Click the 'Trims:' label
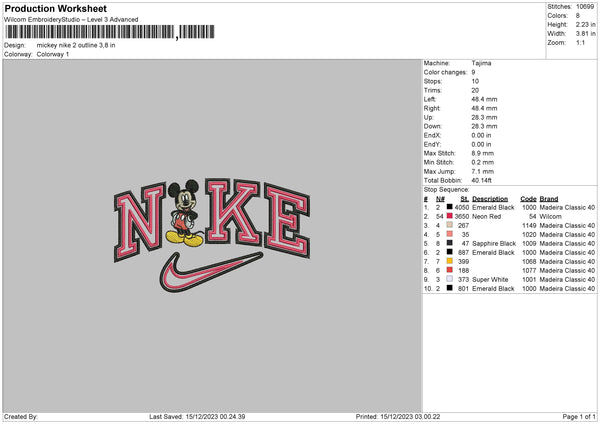The image size is (600, 424). pos(433,91)
